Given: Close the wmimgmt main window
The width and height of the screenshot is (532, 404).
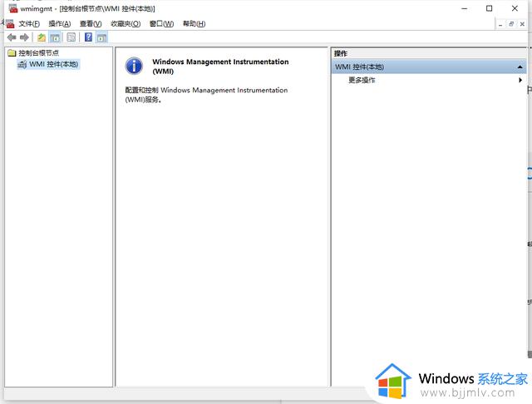Looking at the screenshot, I should tap(515, 8).
